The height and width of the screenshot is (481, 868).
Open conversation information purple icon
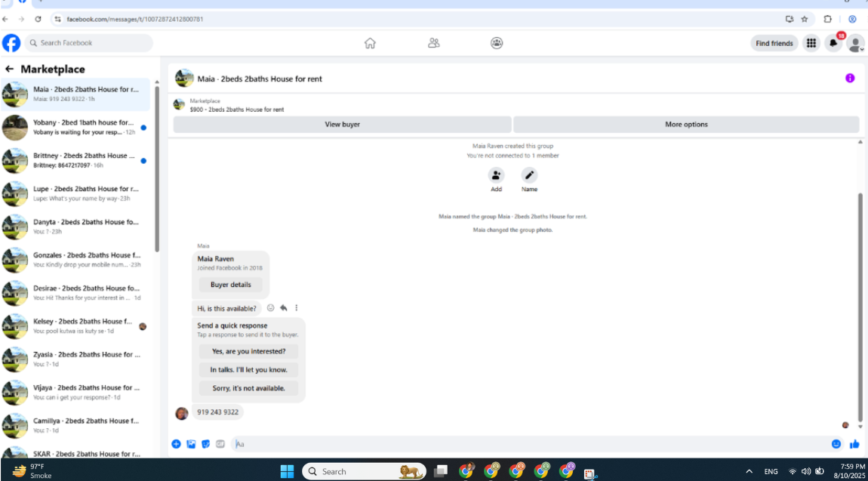850,79
